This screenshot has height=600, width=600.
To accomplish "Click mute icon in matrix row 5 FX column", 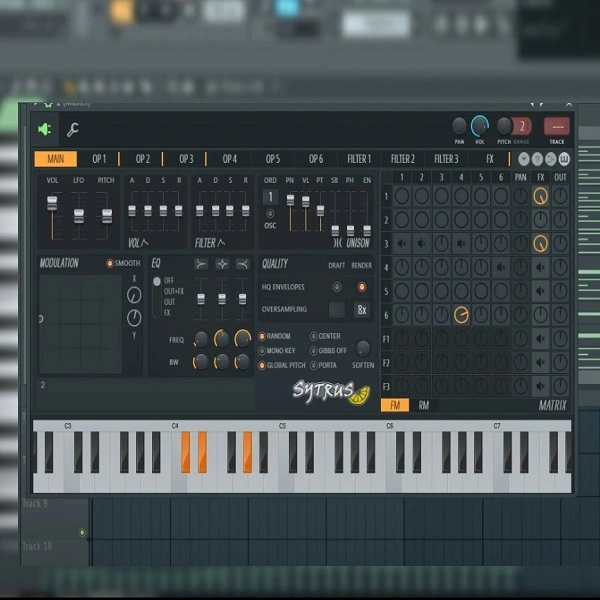I will tap(541, 291).
